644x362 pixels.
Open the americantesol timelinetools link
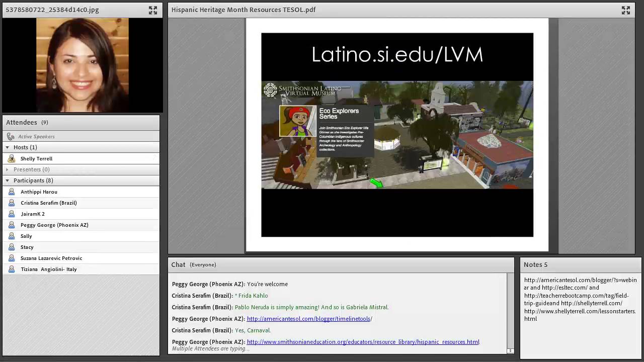(x=308, y=319)
